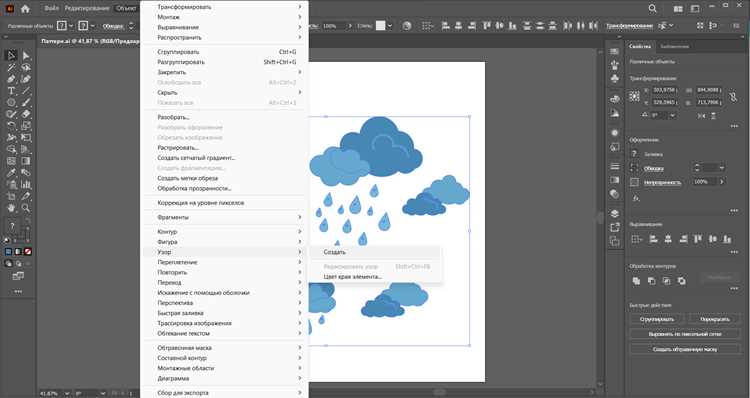This screenshot has width=750, height=398.
Task: Flip horizontally in Transform section
Action: click(x=701, y=116)
